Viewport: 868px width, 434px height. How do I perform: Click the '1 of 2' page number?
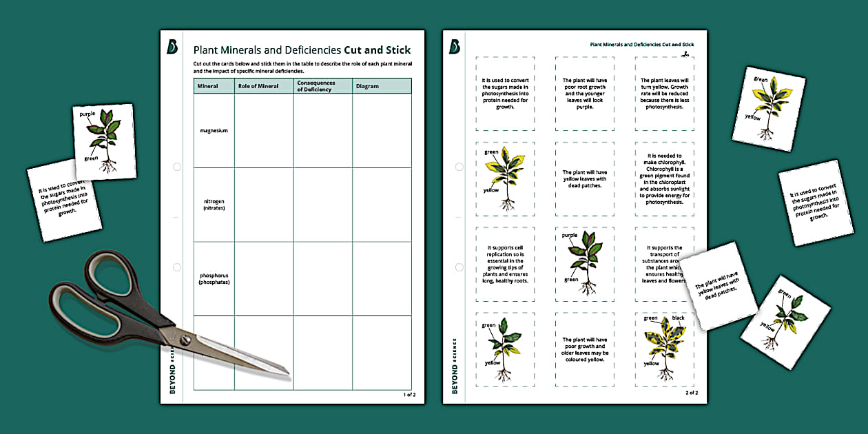(409, 394)
